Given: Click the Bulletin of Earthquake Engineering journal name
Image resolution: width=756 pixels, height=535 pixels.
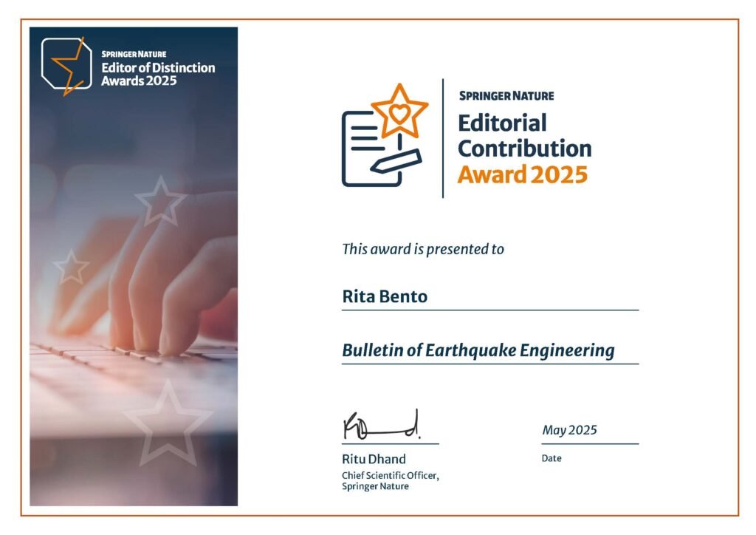Looking at the screenshot, I should 478,350.
